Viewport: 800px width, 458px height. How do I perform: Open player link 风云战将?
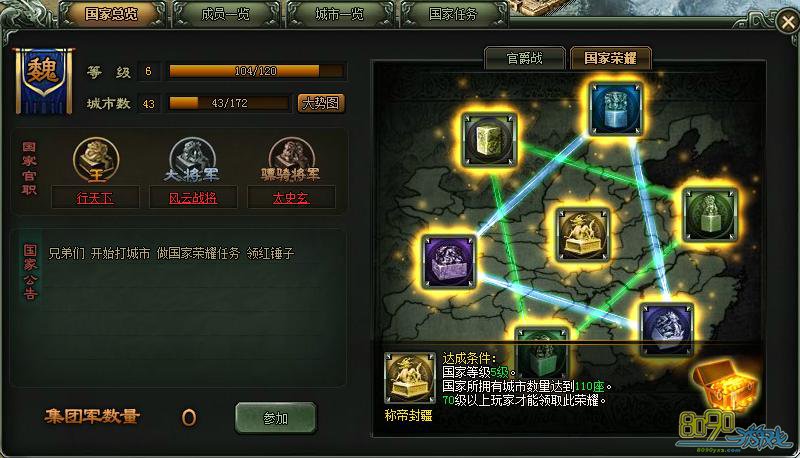(x=193, y=197)
